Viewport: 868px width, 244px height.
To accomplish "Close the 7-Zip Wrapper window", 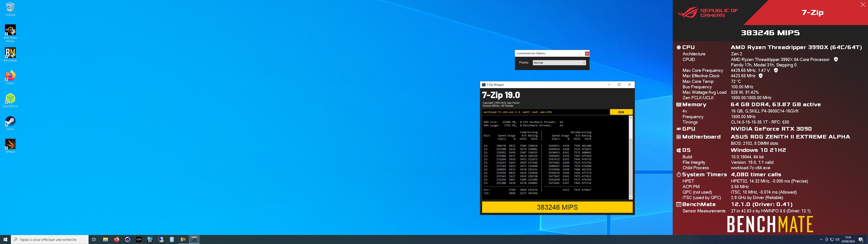I will click(630, 84).
